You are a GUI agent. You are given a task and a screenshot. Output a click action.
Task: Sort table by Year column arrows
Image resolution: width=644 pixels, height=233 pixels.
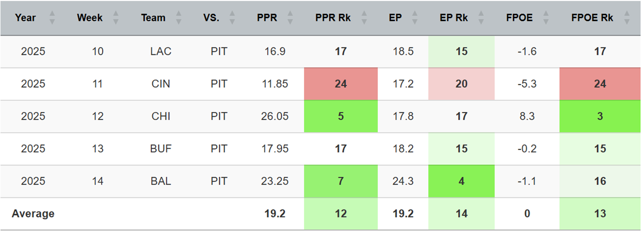point(52,18)
